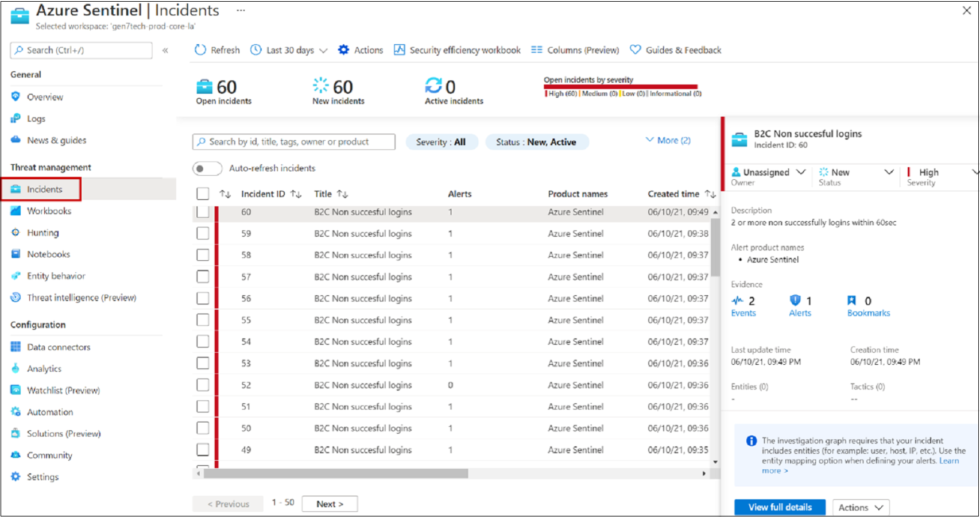
Task: Select the header checkbox for all incidents
Action: (x=203, y=194)
